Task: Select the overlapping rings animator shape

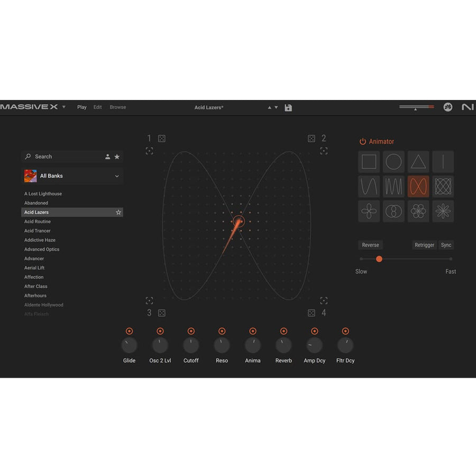Action: (x=393, y=211)
